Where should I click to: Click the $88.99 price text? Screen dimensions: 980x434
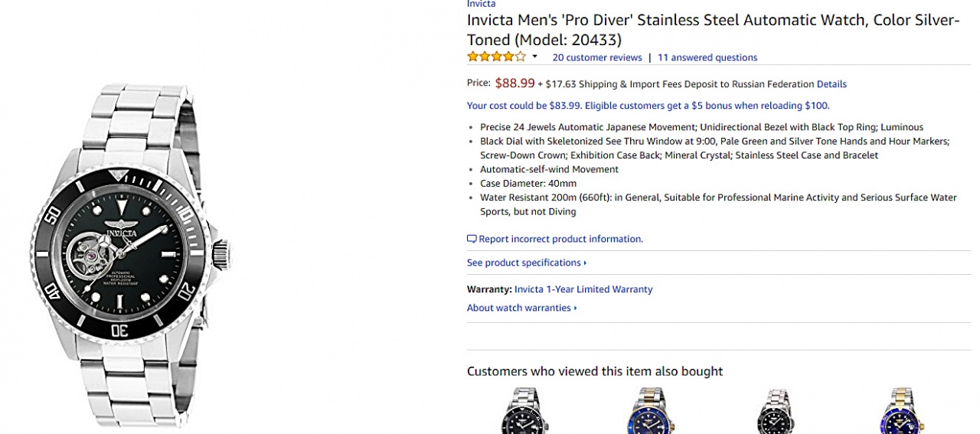514,83
